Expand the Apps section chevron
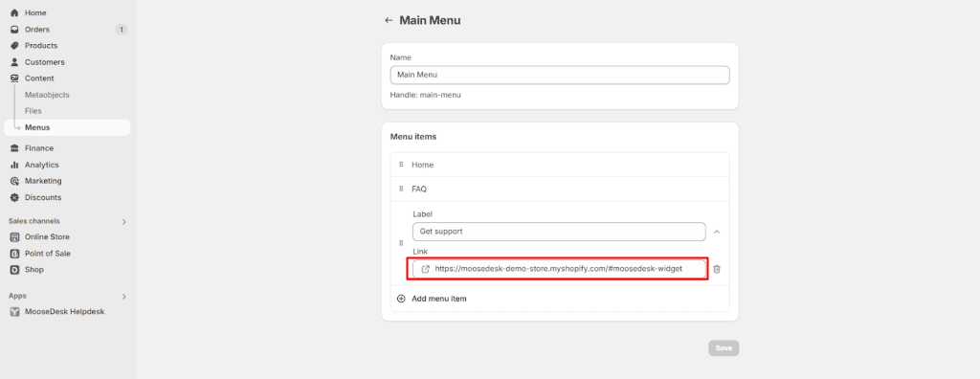 pyautogui.click(x=123, y=296)
